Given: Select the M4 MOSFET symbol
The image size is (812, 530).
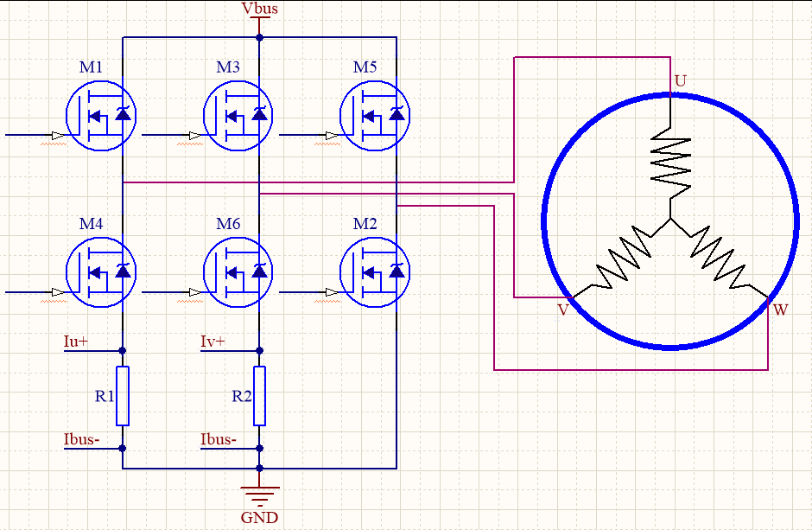Looking at the screenshot, I should [x=102, y=272].
